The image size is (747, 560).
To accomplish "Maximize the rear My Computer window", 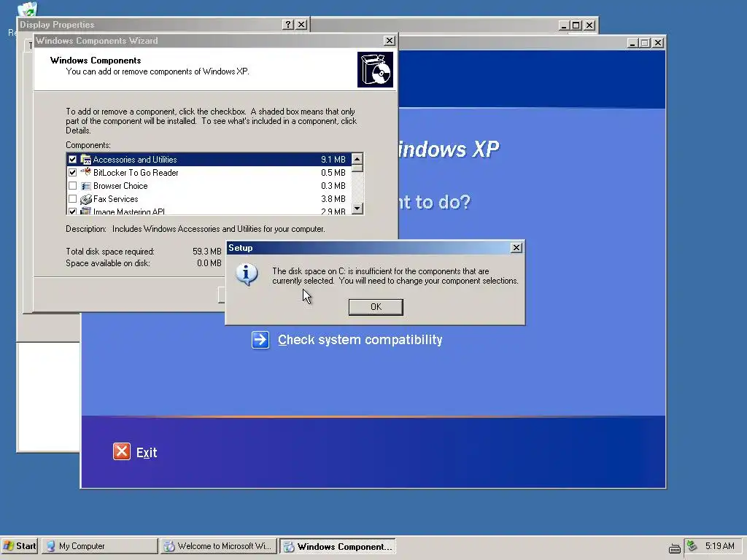I will [576, 26].
